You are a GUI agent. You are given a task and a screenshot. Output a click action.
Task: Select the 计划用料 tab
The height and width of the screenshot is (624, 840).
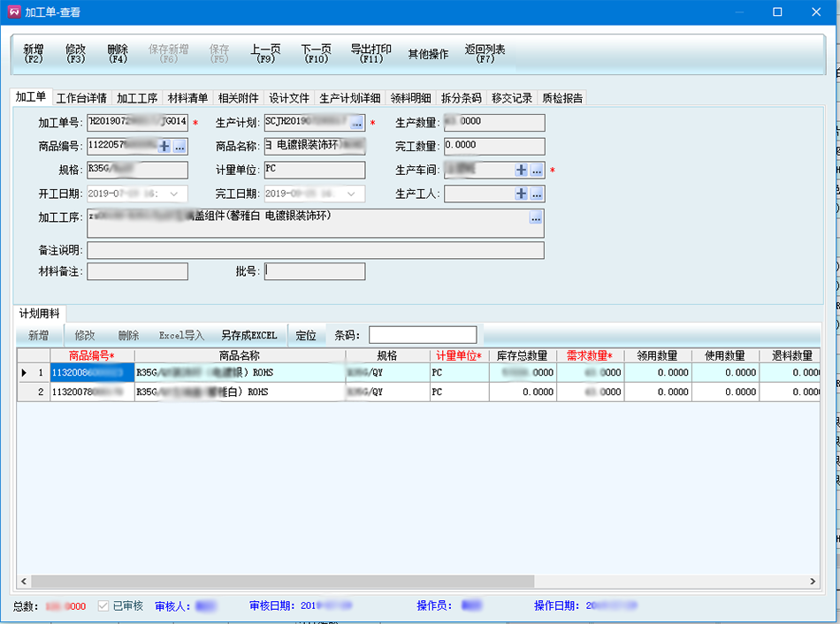(39, 314)
